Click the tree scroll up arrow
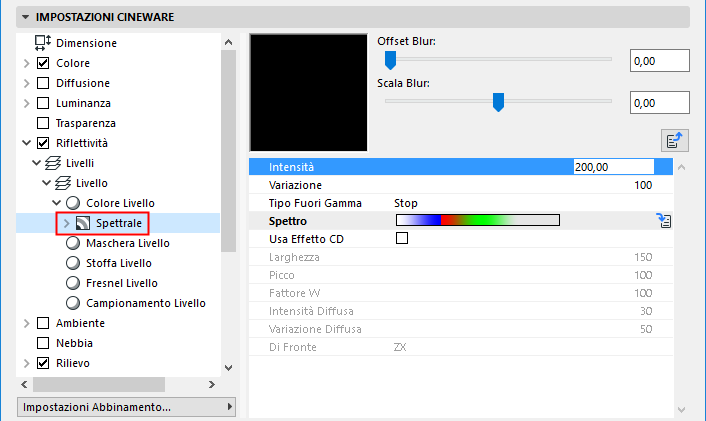 [228, 42]
